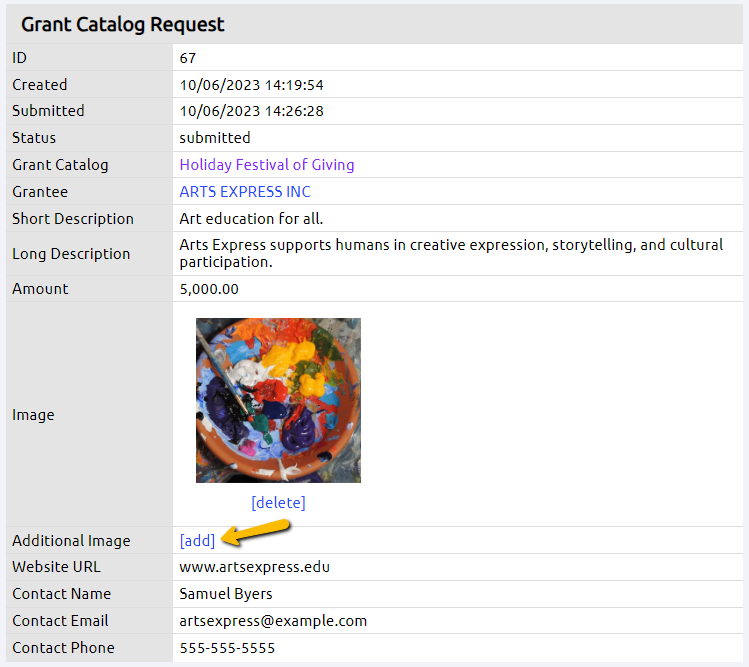The width and height of the screenshot is (749, 667).
Task: Click the contact name Samuel Byers
Action: tap(225, 594)
